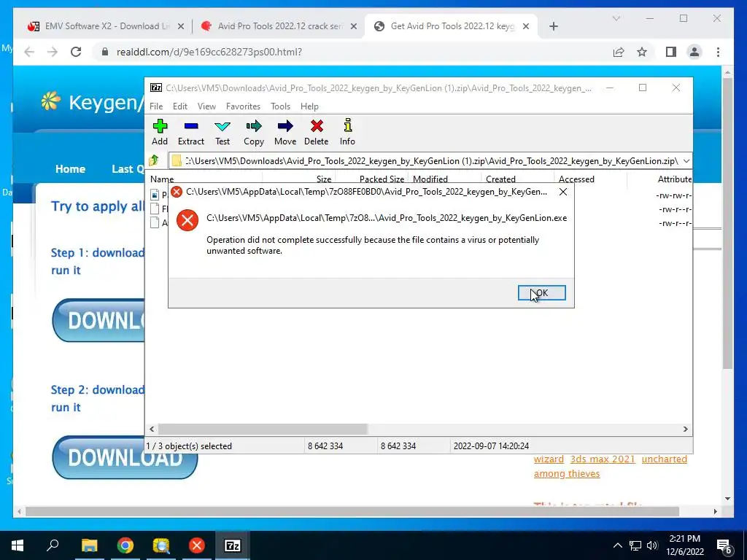Open the Chrome profile avatar

(x=694, y=52)
